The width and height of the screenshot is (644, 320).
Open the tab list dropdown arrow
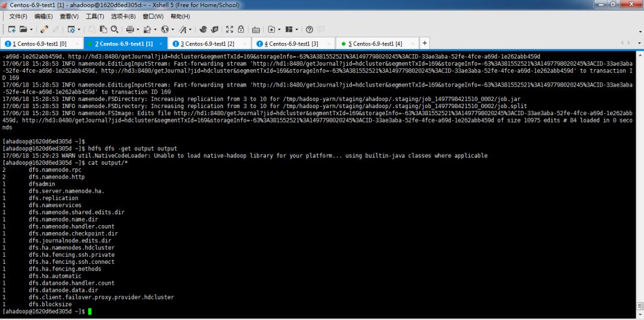coord(639,43)
